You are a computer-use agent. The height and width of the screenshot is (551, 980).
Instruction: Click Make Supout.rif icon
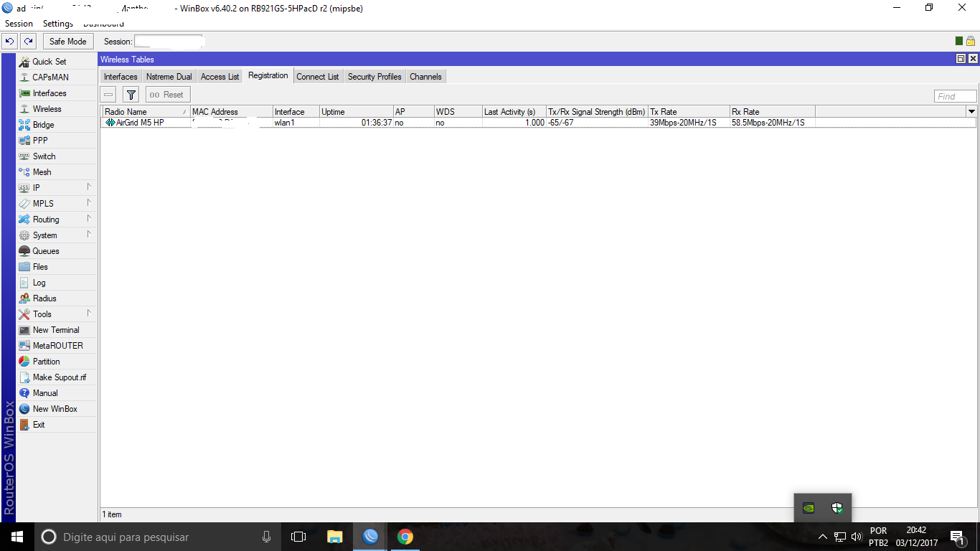tap(24, 377)
